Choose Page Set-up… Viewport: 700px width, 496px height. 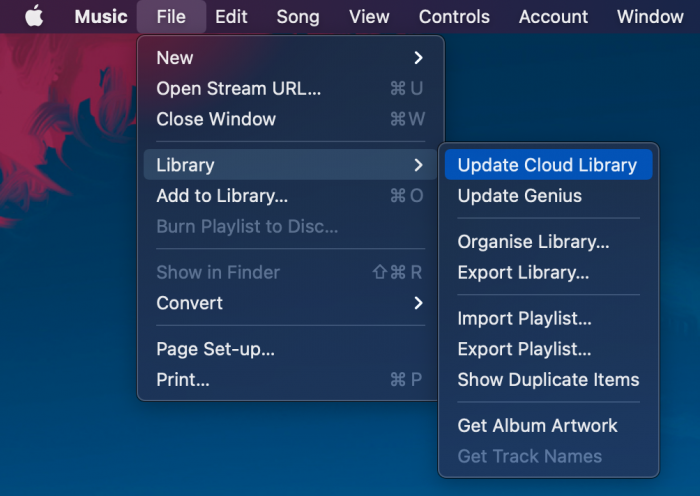(x=290, y=349)
